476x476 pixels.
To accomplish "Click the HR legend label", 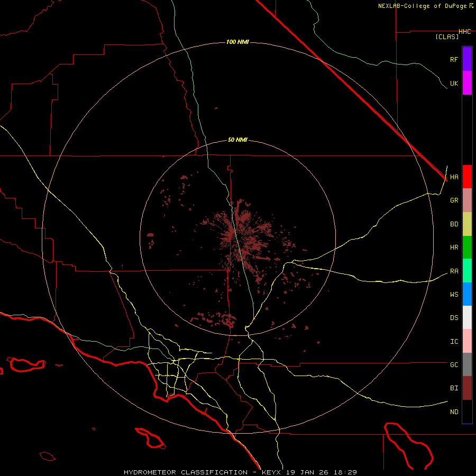I will [x=454, y=248].
